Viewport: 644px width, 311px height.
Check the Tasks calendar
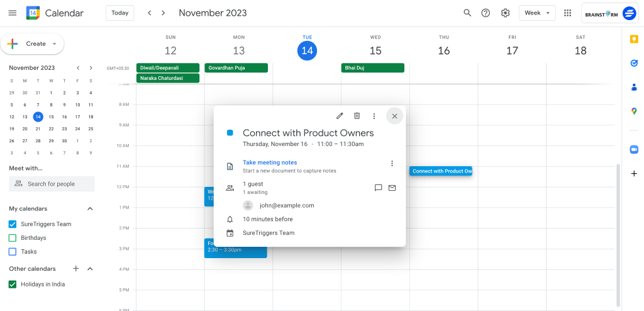click(13, 251)
